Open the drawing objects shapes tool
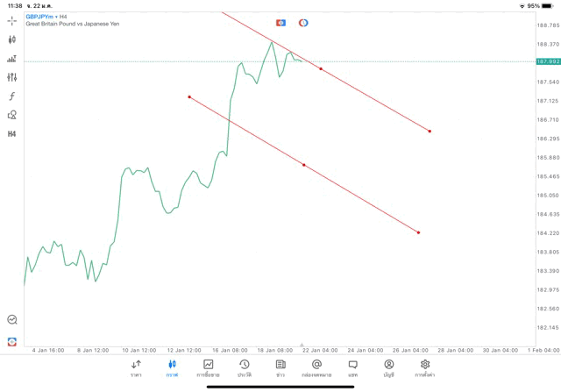This screenshot has height=392, width=561. [12, 115]
